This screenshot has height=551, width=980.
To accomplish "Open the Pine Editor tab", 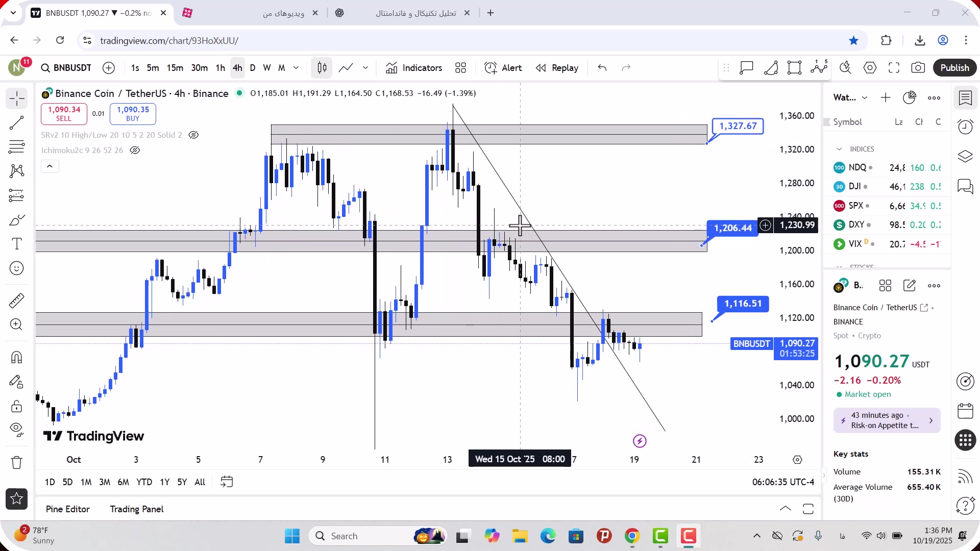I will click(68, 509).
